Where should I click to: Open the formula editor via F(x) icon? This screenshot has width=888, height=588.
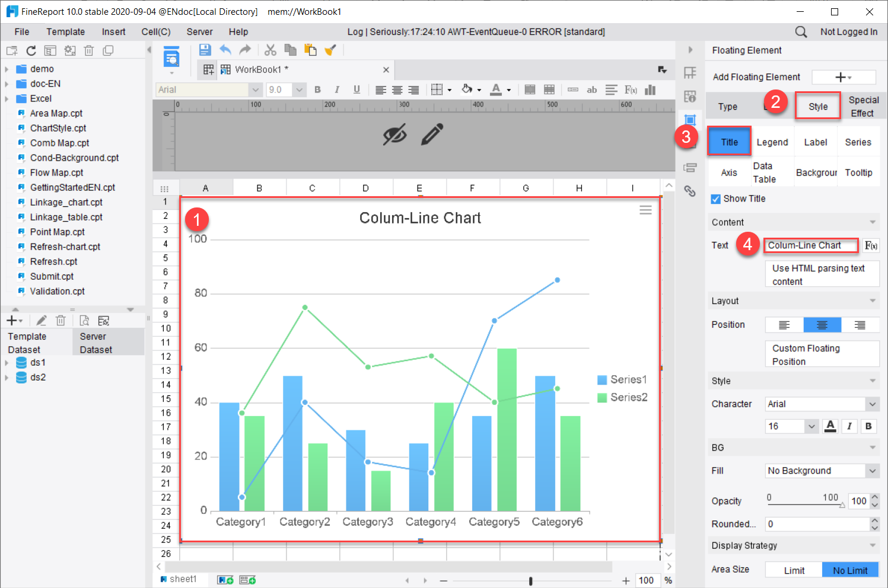[871, 245]
